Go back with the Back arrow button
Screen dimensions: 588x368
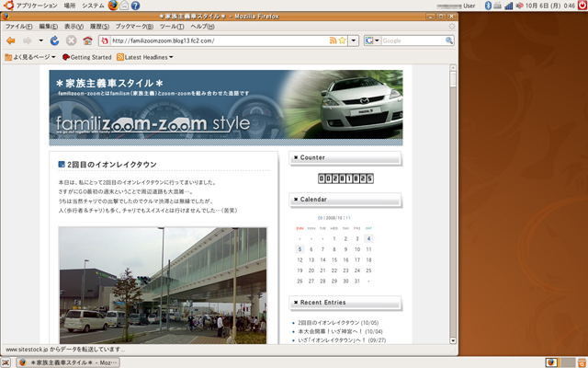point(11,40)
